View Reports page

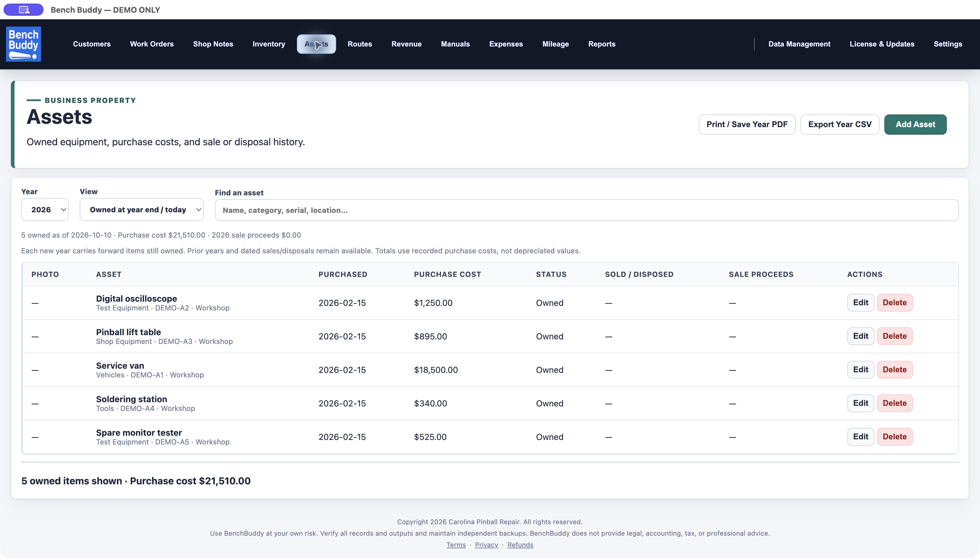click(x=602, y=44)
